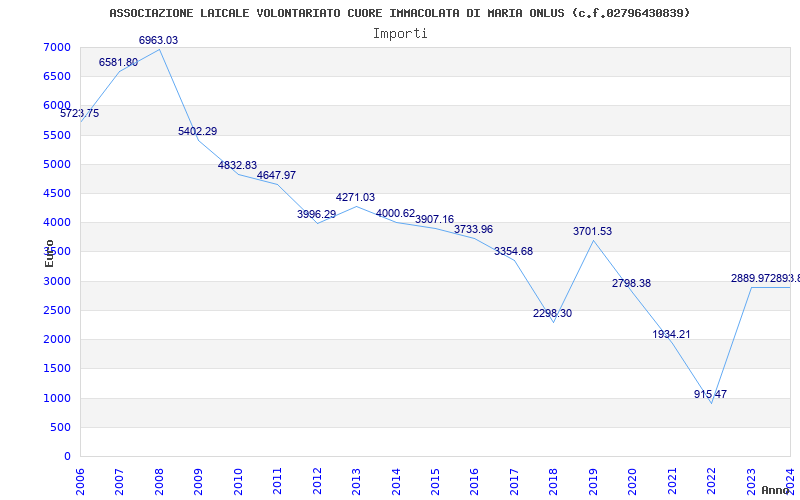Image resolution: width=800 pixels, height=500 pixels.
Task: Click the value 2798.38
Action: (x=632, y=284)
